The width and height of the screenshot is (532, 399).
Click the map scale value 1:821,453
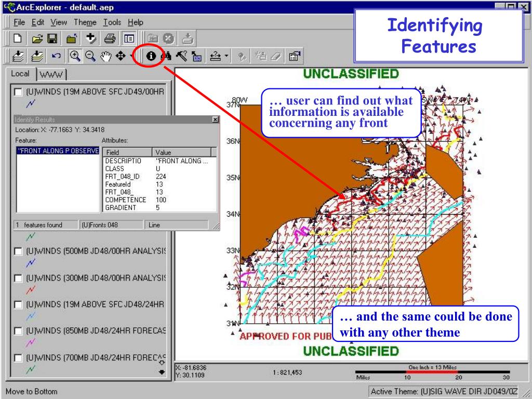click(x=287, y=373)
